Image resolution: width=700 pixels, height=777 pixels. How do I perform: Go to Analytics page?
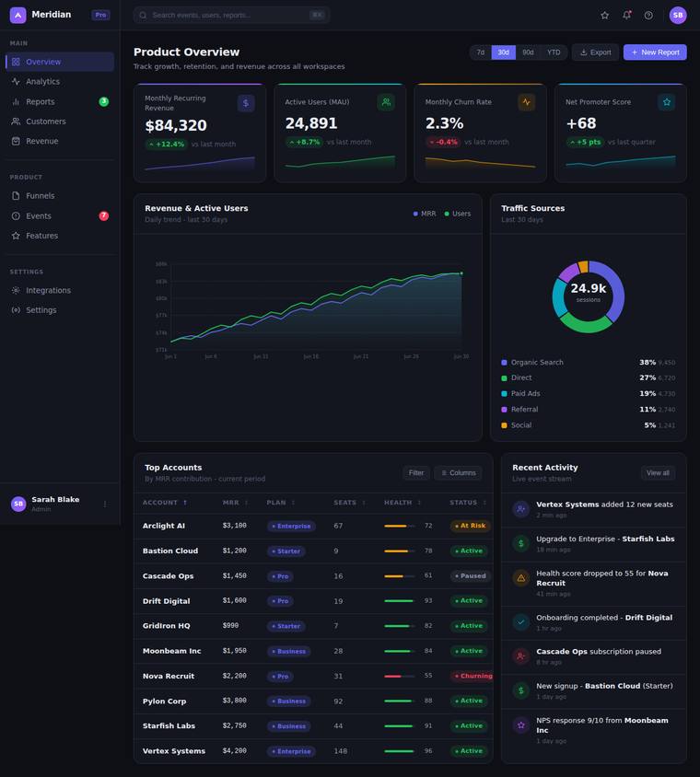60,82
